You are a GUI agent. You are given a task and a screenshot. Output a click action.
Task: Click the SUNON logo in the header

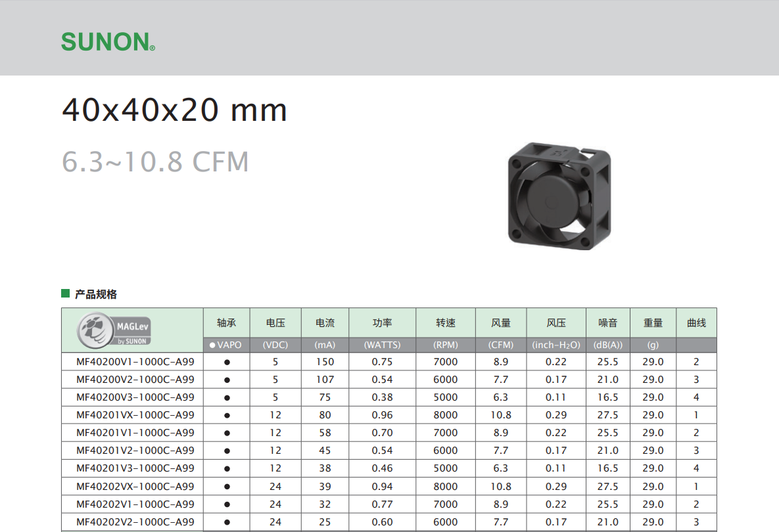coord(108,41)
